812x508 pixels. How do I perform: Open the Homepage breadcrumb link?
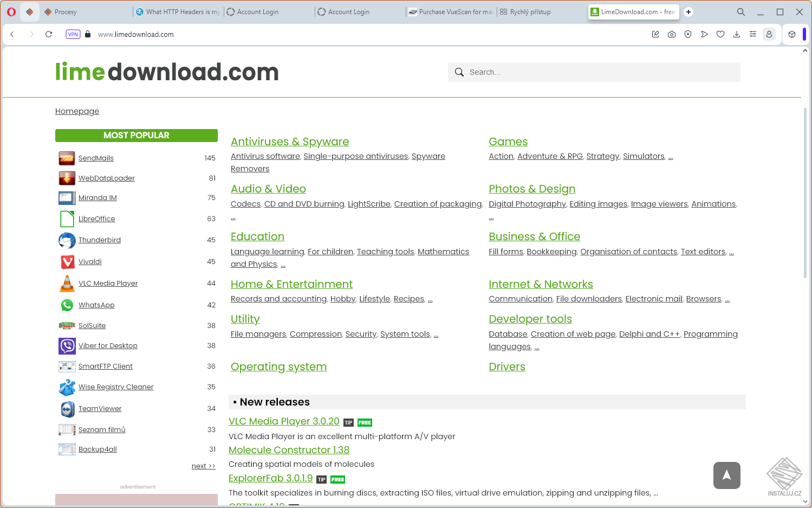[77, 111]
